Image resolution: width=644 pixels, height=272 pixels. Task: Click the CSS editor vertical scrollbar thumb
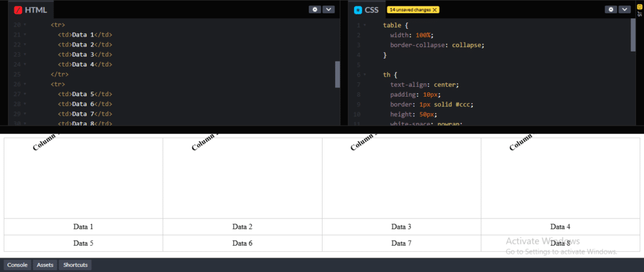coord(633,35)
